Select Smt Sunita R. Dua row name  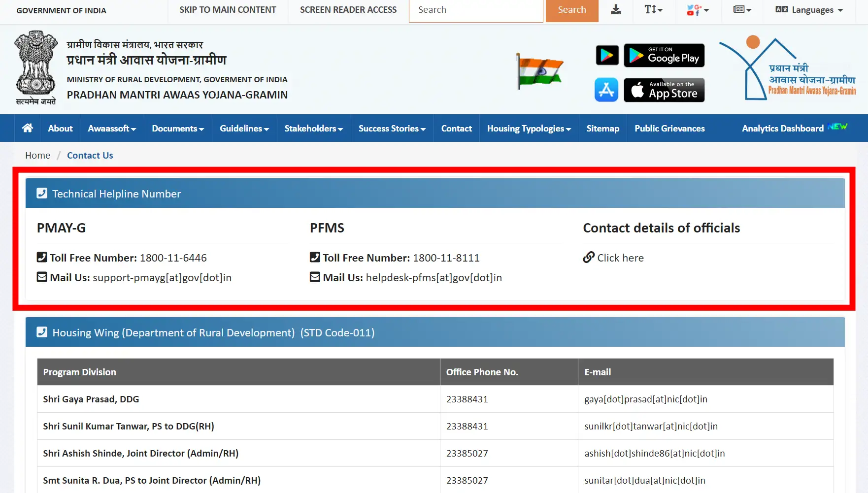(152, 480)
